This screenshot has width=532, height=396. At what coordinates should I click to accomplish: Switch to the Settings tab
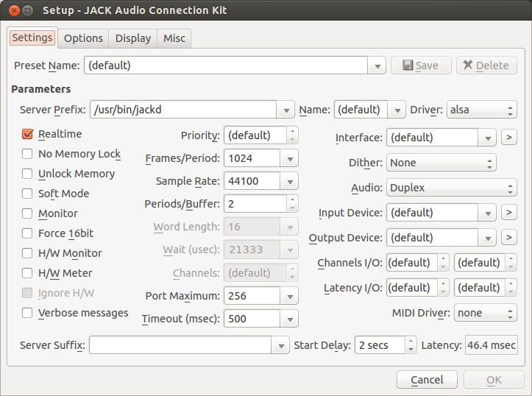[x=32, y=38]
